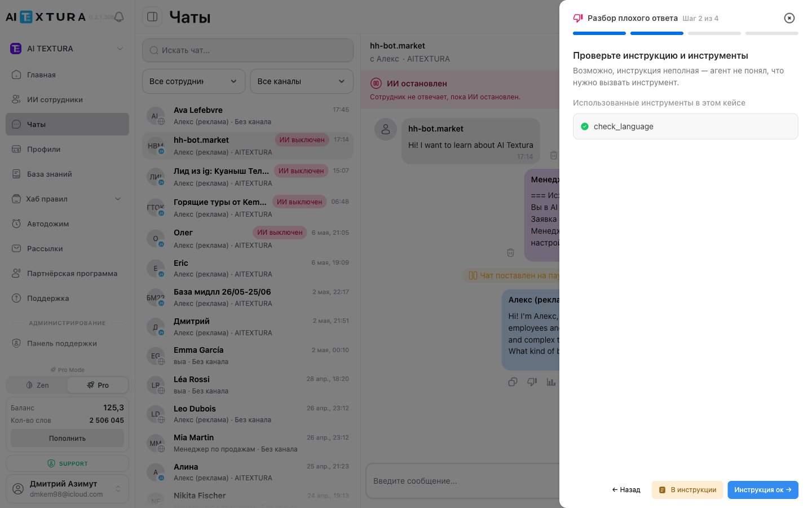The width and height of the screenshot is (812, 508).
Task: Click the search magnifier icon in chat search
Action: pyautogui.click(x=154, y=50)
